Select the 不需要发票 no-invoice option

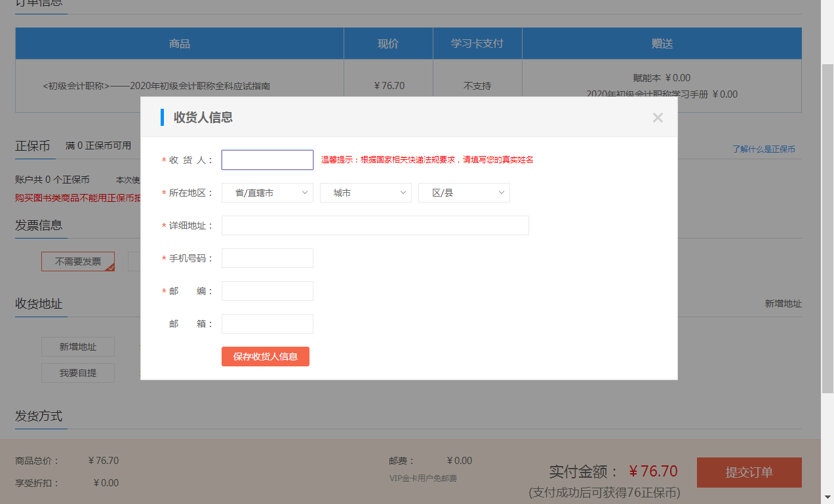(77, 261)
